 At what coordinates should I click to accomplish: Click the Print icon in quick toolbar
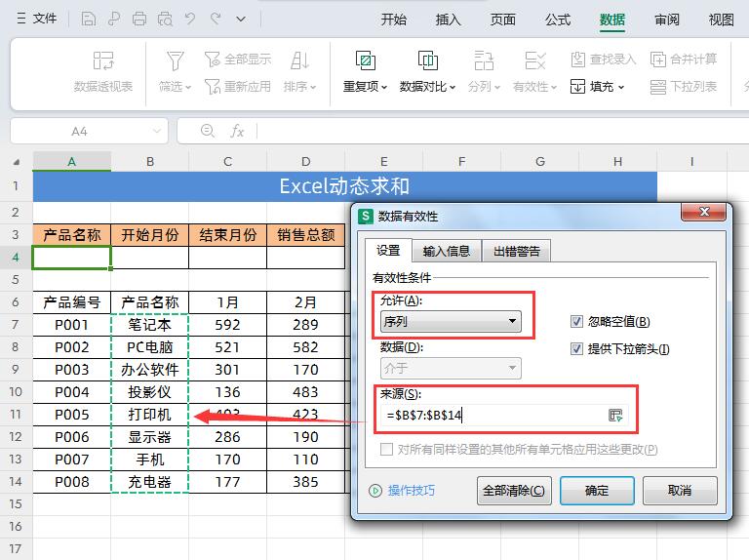pos(139,20)
